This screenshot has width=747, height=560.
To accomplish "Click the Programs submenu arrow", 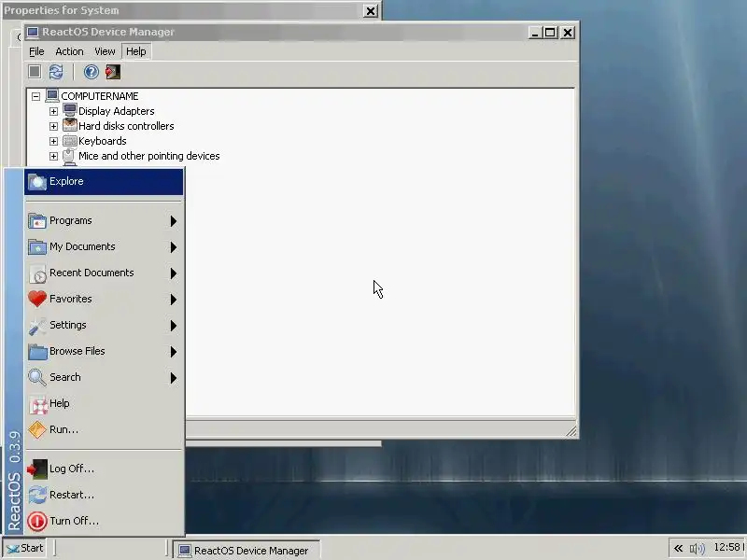I will point(174,221).
